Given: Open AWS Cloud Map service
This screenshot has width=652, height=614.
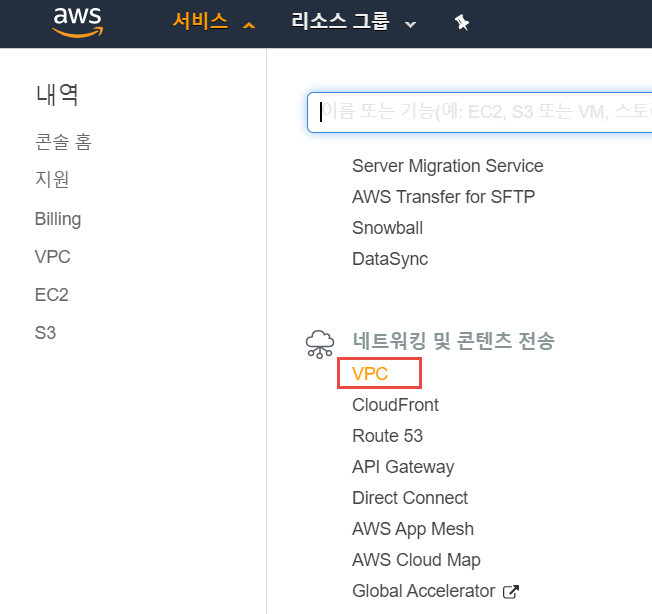Looking at the screenshot, I should [416, 560].
